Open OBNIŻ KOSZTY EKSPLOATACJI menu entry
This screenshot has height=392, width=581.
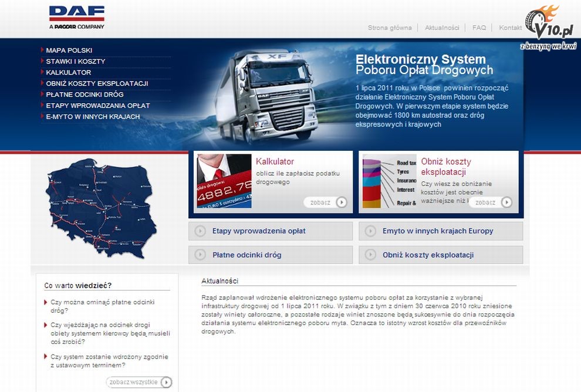click(97, 84)
